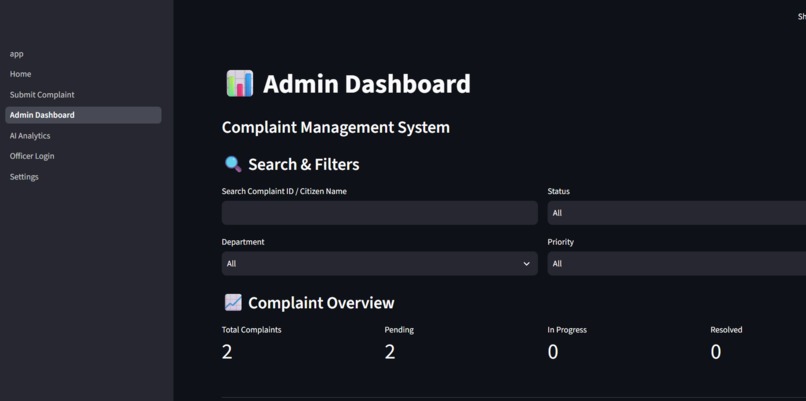The width and height of the screenshot is (806, 401).
Task: Click the Search Complaint ID / Citizen Name label
Action: [x=284, y=191]
